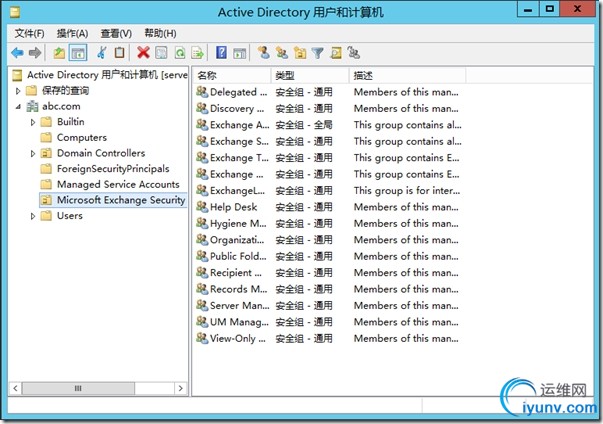Click the blue Help question mark icon

[221, 53]
